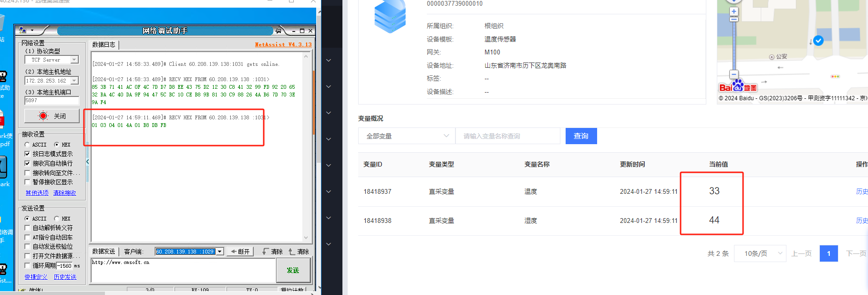This screenshot has width=868, height=295.
Task: Click the red 关闭 connection button
Action: click(52, 116)
